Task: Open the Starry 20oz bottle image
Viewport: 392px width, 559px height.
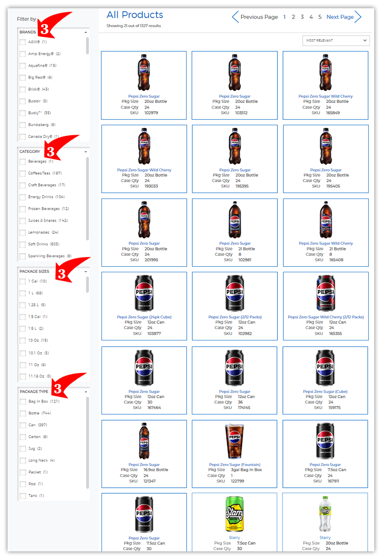Action: 325,514
